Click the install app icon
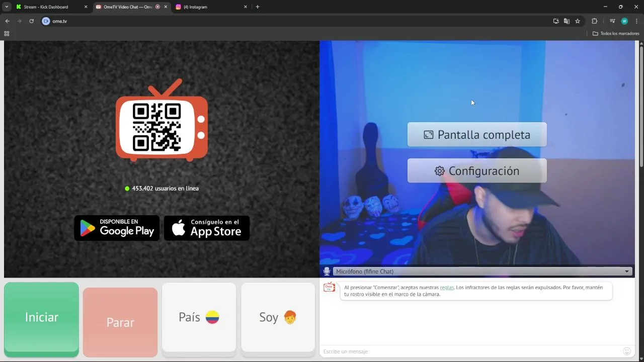 tap(556, 21)
